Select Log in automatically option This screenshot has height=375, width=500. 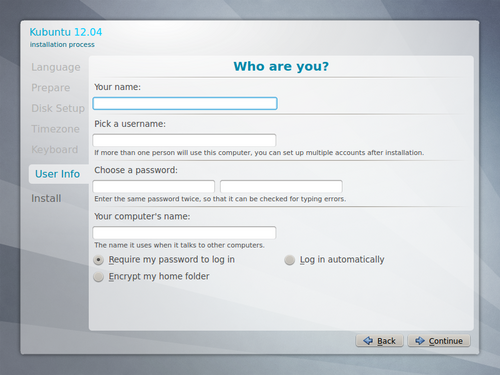pos(290,260)
